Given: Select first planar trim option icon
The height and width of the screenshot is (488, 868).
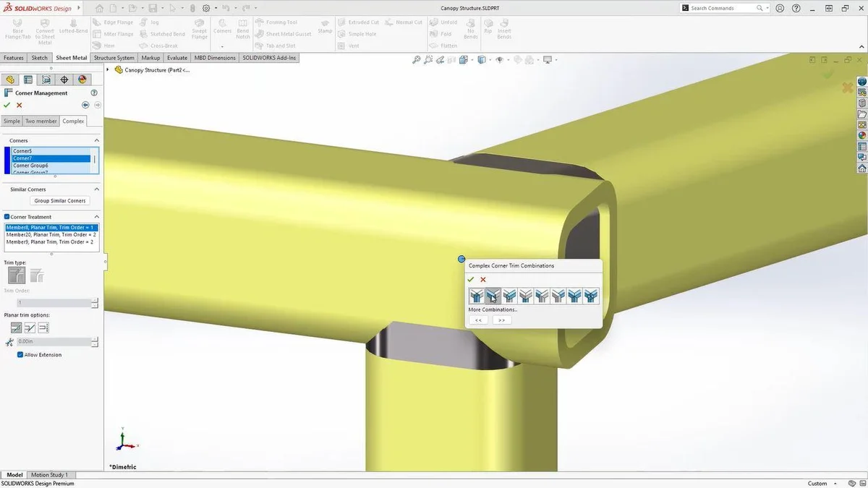Looking at the screenshot, I should pos(16,328).
